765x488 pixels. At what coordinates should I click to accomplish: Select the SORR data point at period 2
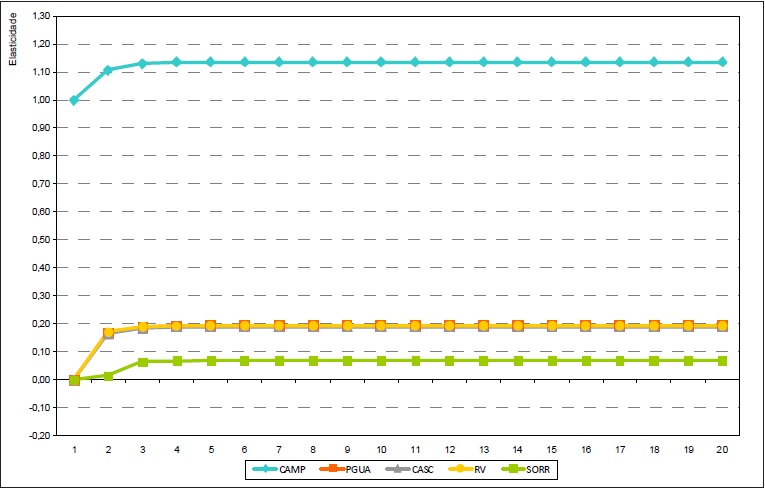click(x=108, y=376)
